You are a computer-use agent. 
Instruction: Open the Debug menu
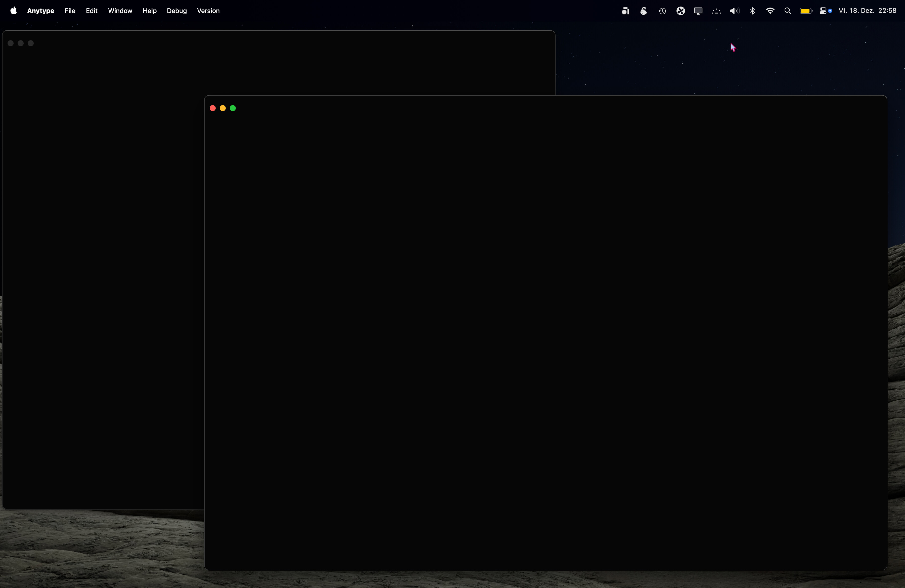177,11
